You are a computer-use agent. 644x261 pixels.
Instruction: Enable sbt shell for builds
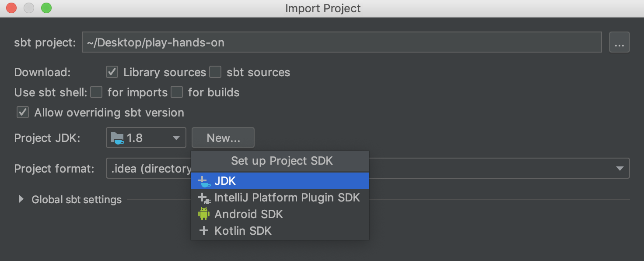pyautogui.click(x=177, y=92)
